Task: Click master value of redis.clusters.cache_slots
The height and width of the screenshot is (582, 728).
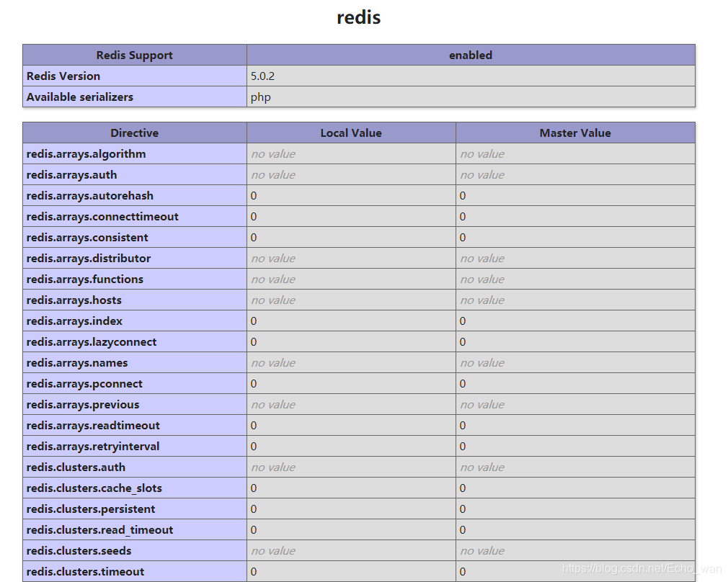Action: click(463, 488)
